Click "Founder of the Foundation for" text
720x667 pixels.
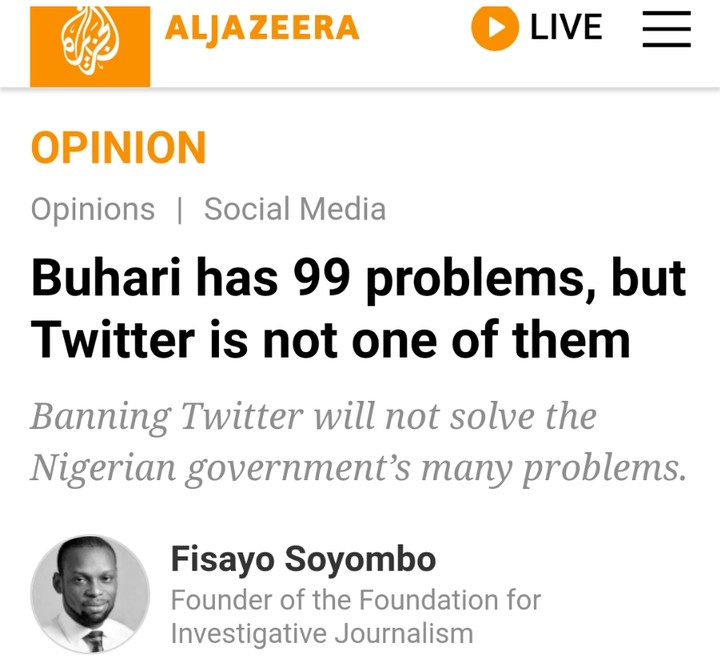click(x=355, y=600)
